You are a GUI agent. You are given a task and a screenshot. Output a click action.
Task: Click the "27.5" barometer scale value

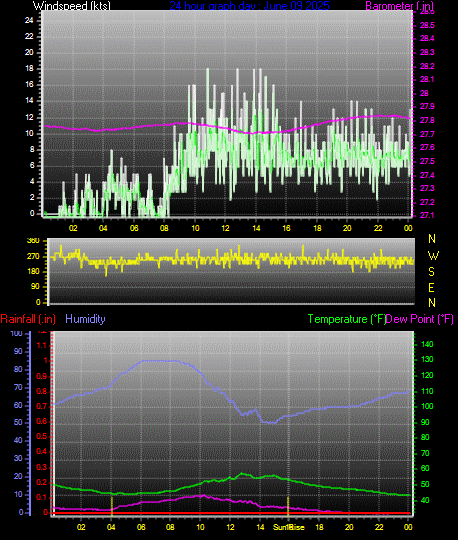(x=427, y=161)
